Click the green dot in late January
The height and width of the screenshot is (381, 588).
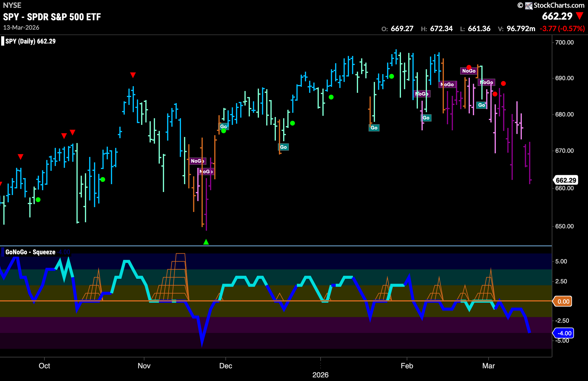(392, 76)
